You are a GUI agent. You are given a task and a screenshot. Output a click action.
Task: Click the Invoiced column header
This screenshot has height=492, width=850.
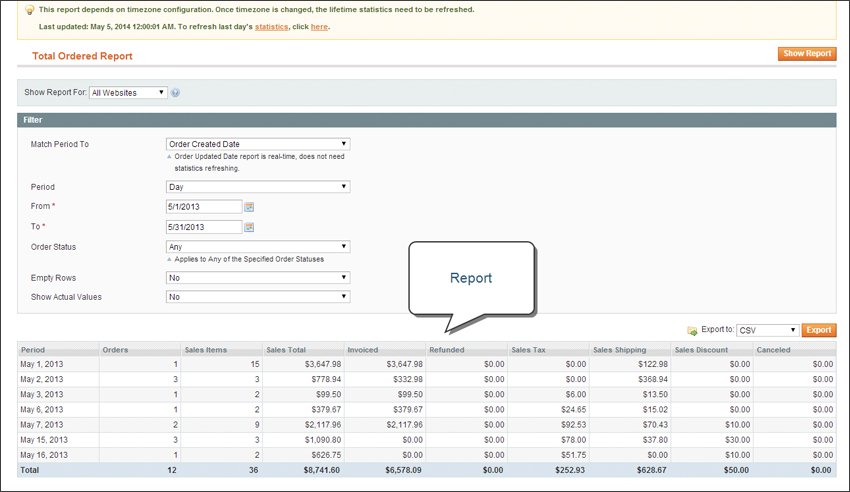(385, 349)
